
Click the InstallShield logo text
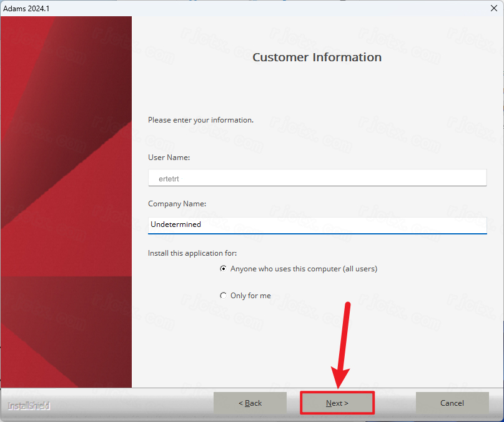pyautogui.click(x=29, y=406)
